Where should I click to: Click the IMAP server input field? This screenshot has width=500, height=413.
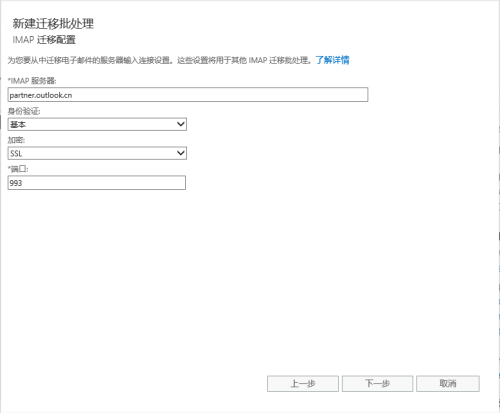point(188,95)
